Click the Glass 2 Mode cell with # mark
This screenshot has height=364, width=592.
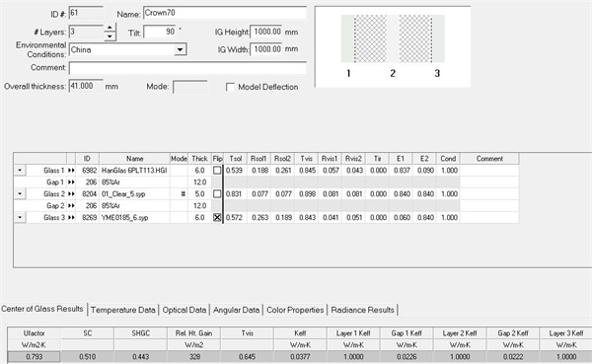179,194
